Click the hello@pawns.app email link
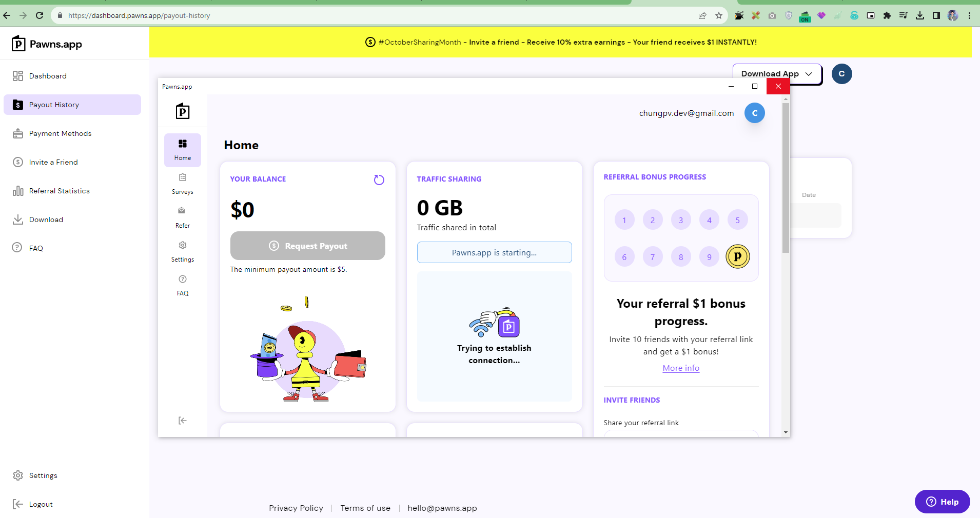980x518 pixels. pyautogui.click(x=442, y=508)
